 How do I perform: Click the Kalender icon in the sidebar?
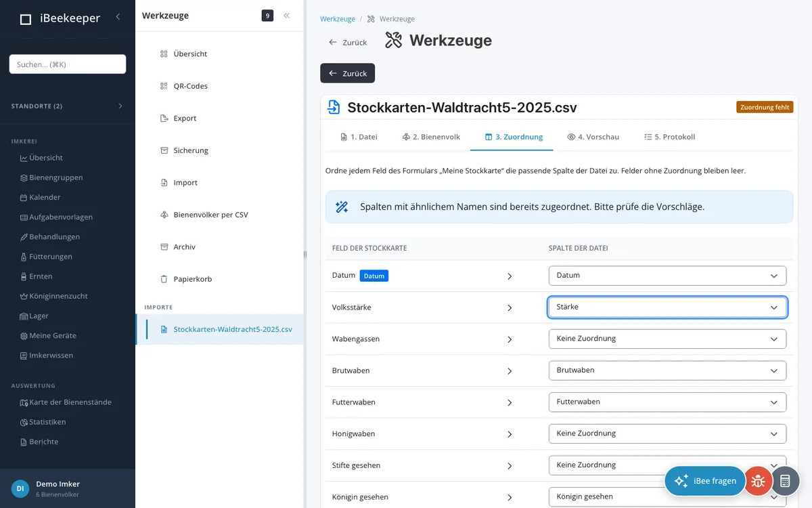[x=24, y=198]
